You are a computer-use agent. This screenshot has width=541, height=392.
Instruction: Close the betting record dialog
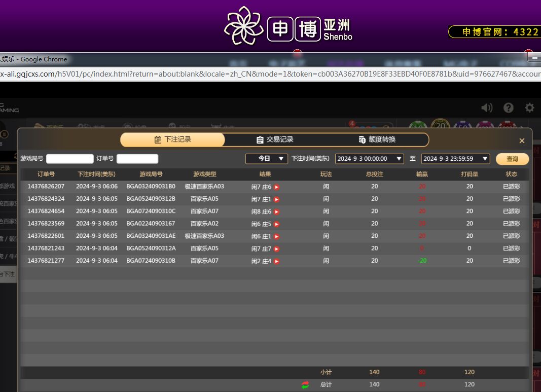coord(522,140)
